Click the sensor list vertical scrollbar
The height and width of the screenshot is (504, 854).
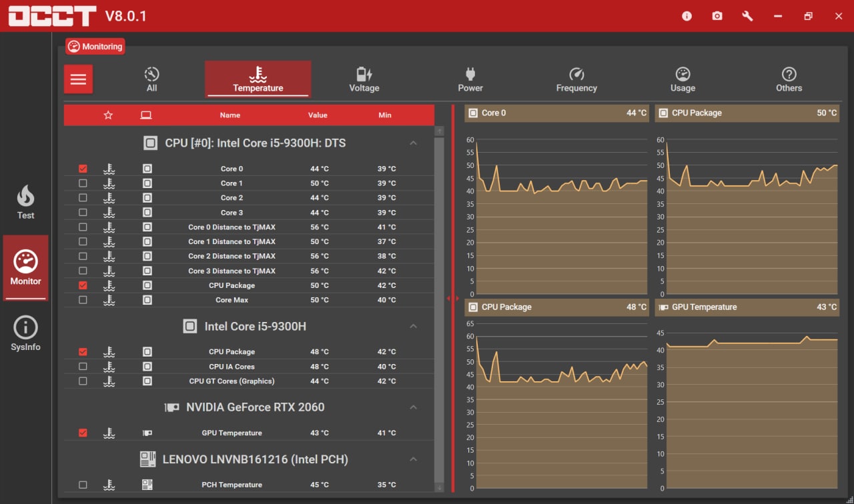tap(439, 309)
